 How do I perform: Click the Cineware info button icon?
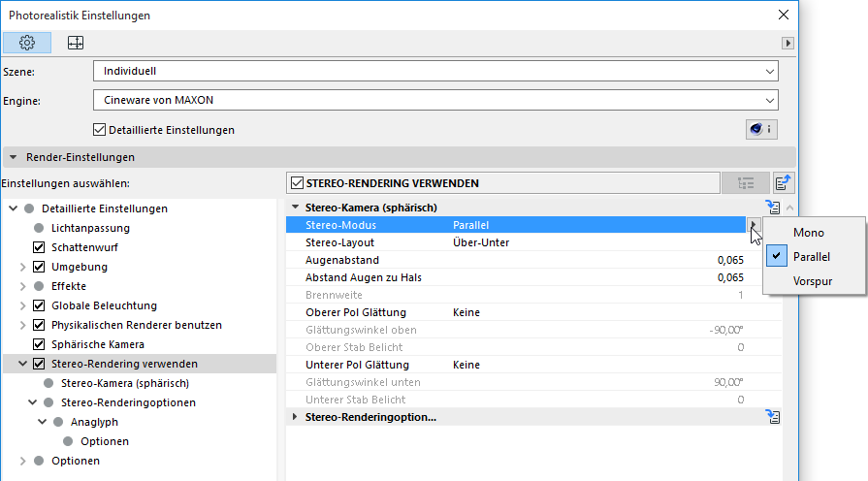coord(760,130)
